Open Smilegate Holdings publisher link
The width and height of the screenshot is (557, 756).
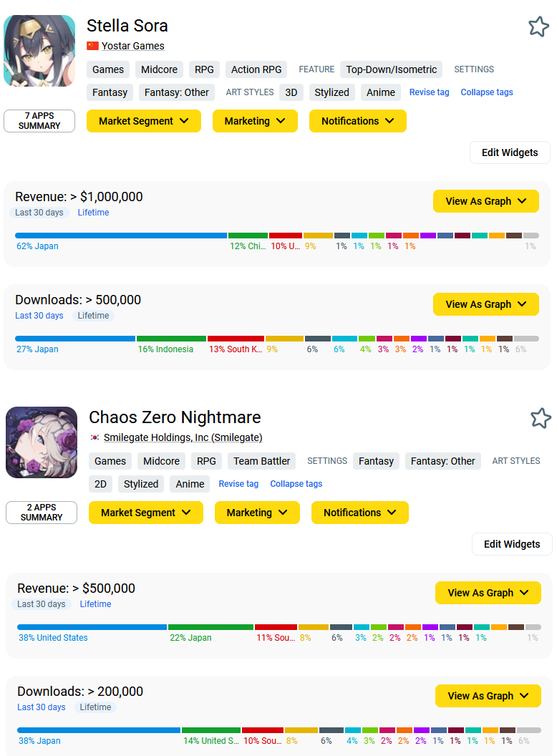pyautogui.click(x=183, y=437)
